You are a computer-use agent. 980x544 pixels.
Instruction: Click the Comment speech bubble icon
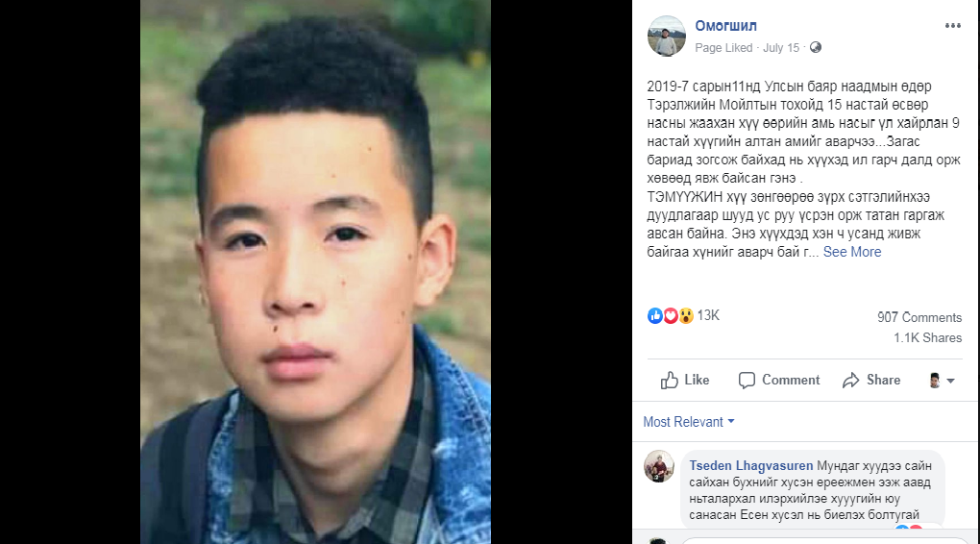click(x=747, y=381)
